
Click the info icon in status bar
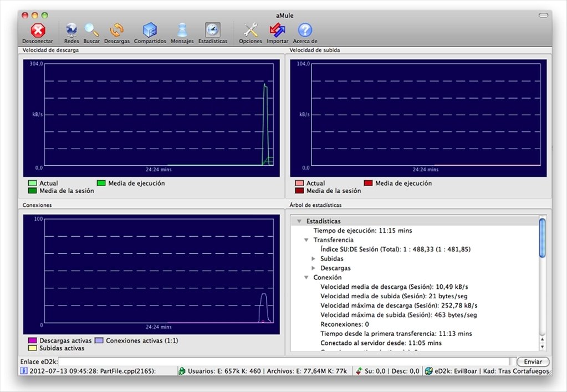pos(24,371)
